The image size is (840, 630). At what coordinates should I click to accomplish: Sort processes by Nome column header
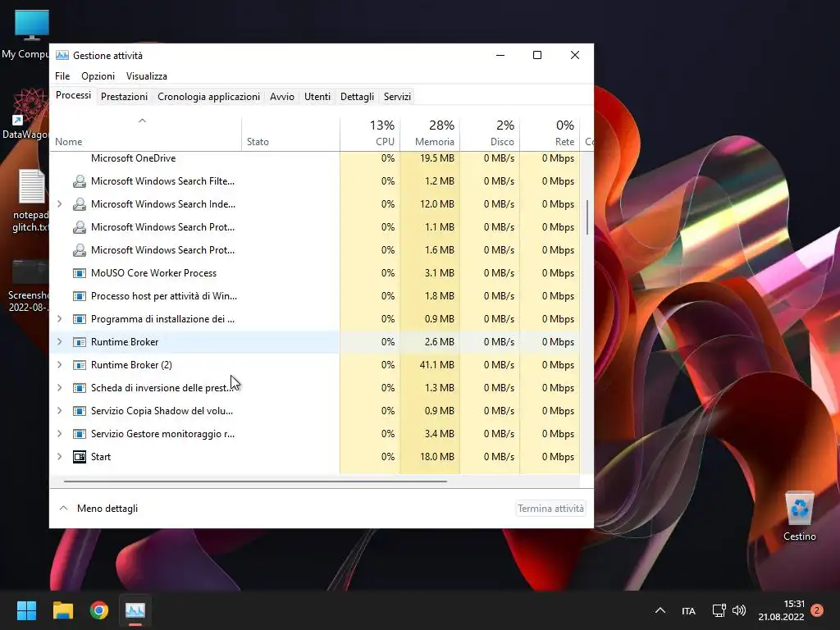146,134
